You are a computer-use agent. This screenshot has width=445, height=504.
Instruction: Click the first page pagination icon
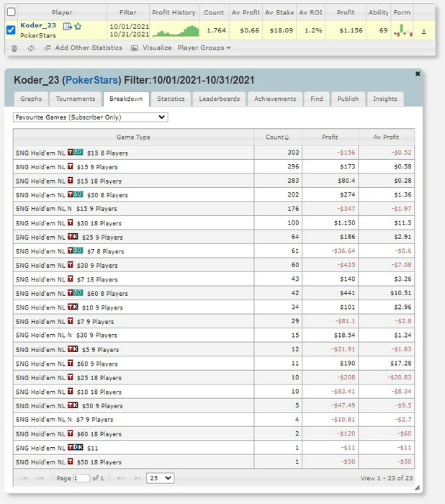coord(24,478)
